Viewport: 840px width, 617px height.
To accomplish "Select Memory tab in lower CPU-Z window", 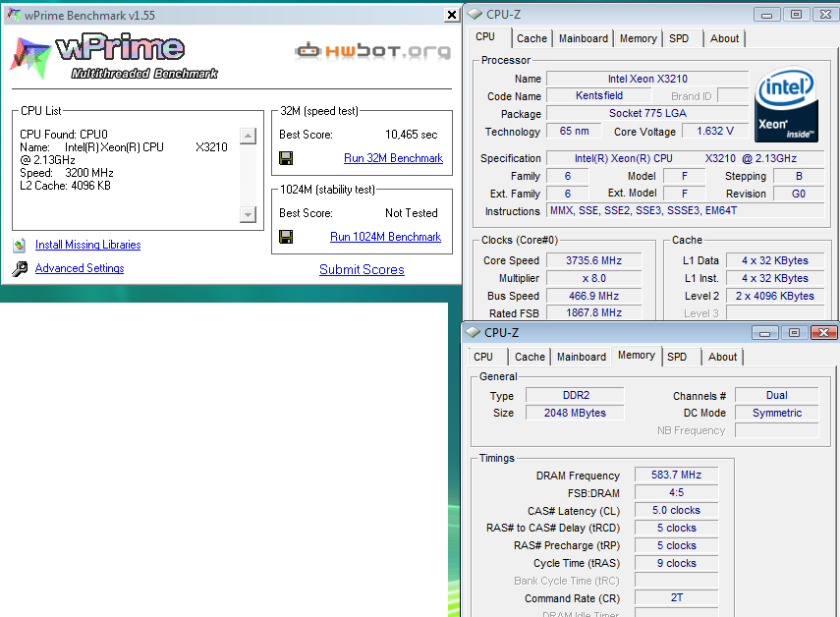I will pos(636,355).
